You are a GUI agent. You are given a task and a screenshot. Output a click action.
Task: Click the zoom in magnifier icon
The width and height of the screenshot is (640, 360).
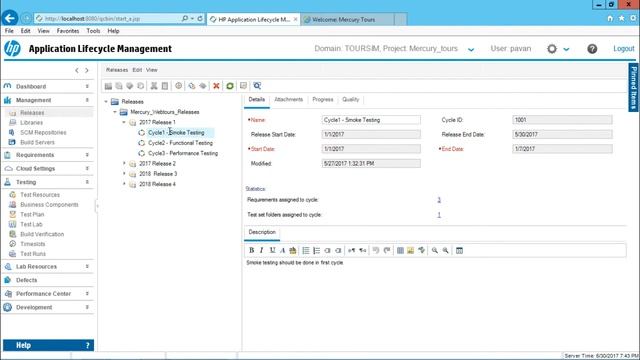435,250
